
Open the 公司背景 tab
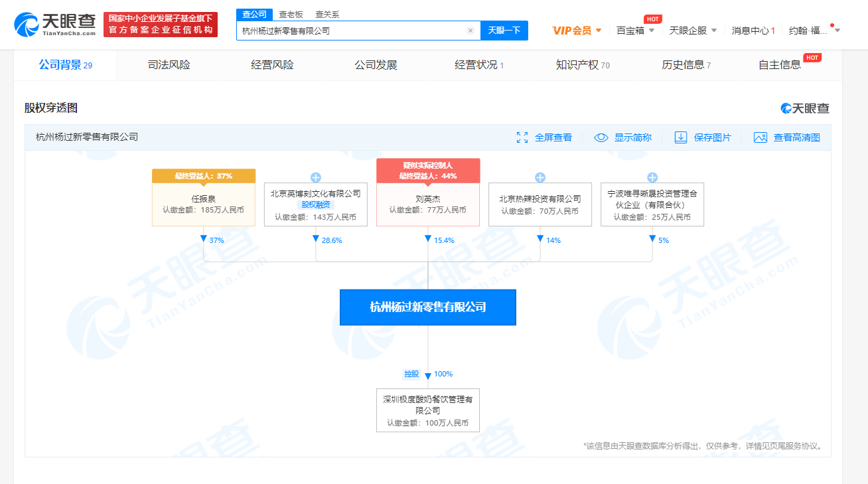coord(65,65)
